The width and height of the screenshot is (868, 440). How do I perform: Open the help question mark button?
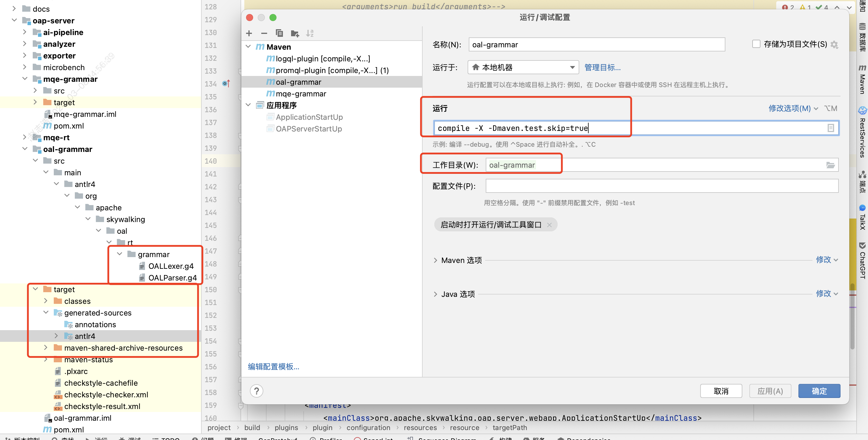click(256, 391)
